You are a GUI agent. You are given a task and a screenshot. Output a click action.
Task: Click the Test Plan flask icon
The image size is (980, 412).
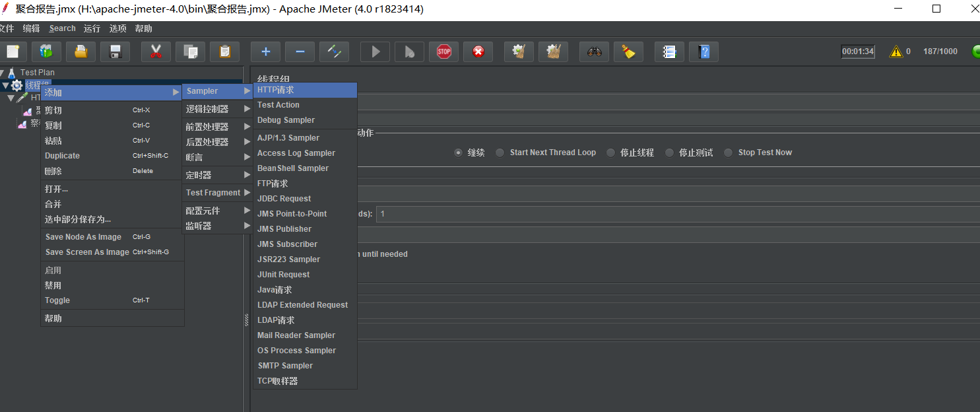11,73
